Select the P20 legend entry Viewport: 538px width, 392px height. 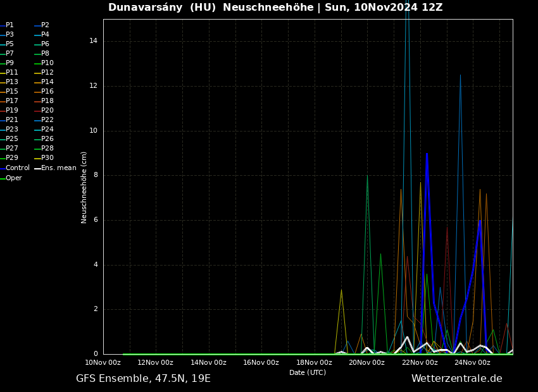click(47, 111)
